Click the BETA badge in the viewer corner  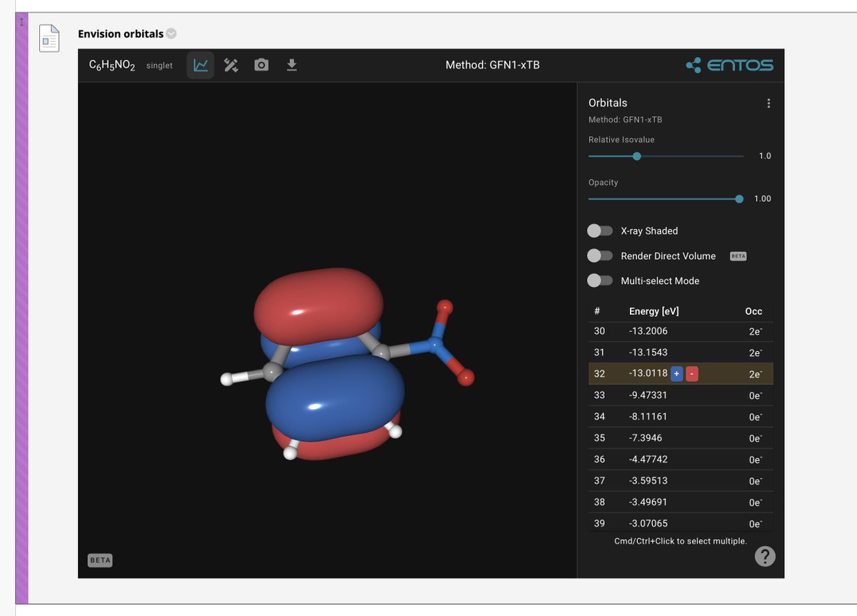click(x=100, y=560)
